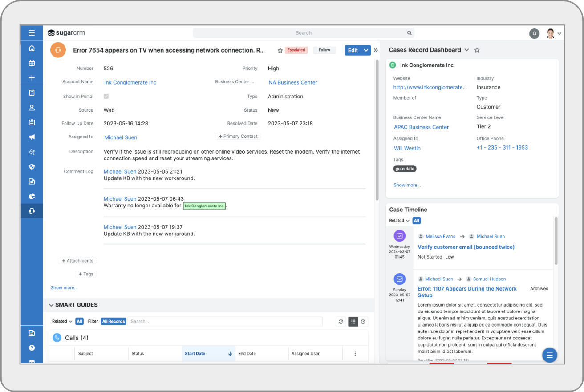Toggle the All Records filter pill

tap(114, 321)
